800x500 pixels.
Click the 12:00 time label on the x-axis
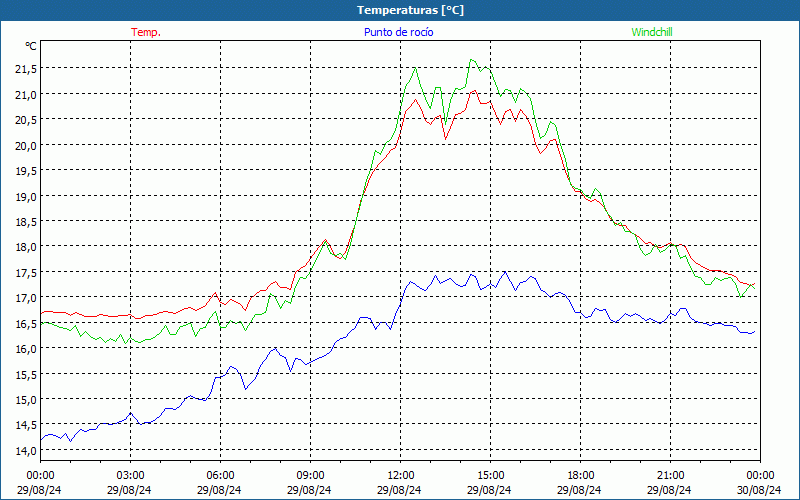[x=401, y=476]
